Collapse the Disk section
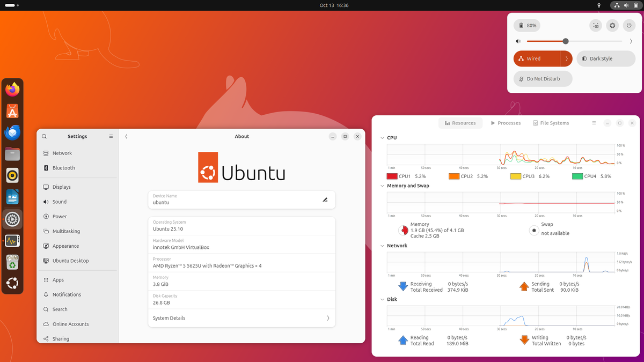Image resolution: width=644 pixels, height=362 pixels. pyautogui.click(x=382, y=299)
